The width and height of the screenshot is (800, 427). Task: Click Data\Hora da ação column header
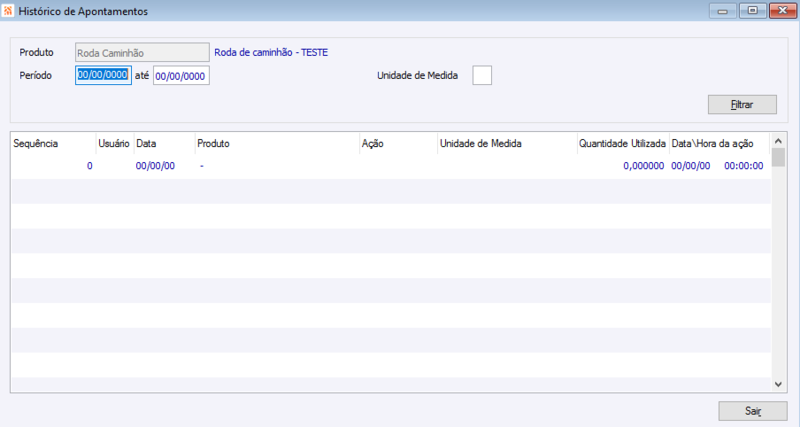(719, 144)
